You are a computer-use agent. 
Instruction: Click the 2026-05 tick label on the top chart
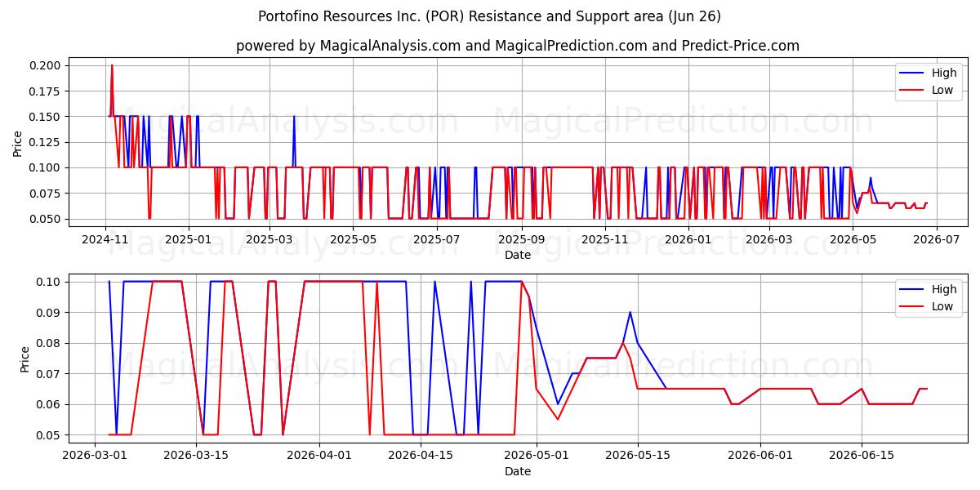[x=852, y=239]
